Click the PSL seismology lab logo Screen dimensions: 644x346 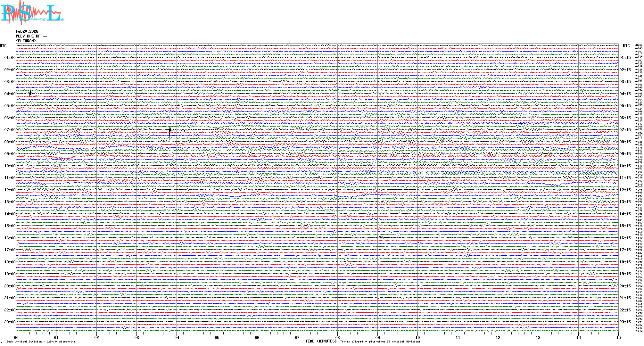pos(32,13)
